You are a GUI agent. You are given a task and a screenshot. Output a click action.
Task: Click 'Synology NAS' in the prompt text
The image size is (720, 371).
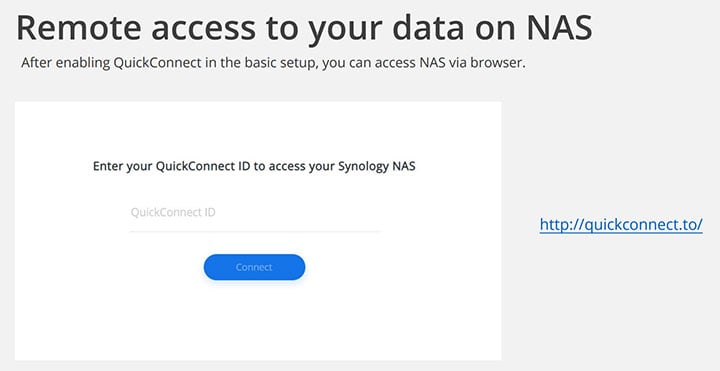(x=377, y=166)
